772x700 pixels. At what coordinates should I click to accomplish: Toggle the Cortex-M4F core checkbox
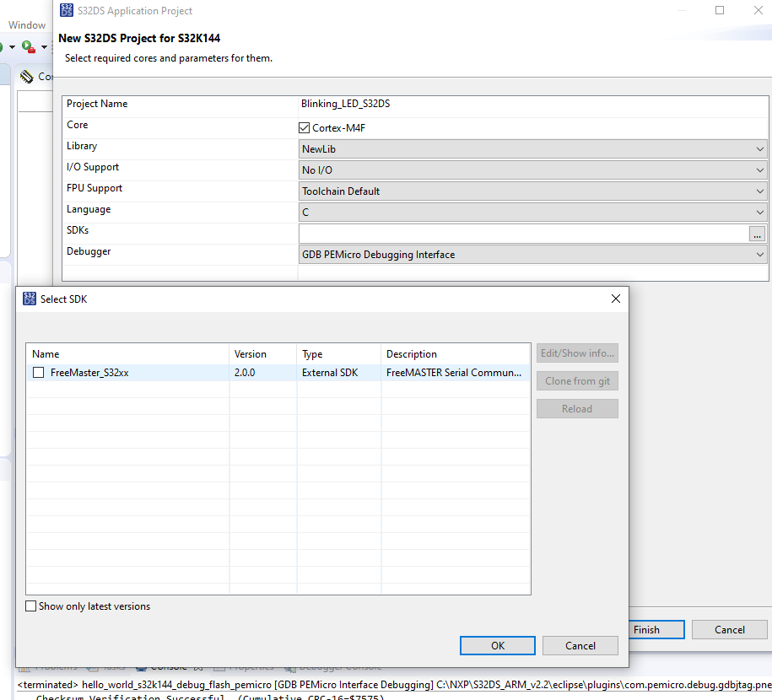304,128
